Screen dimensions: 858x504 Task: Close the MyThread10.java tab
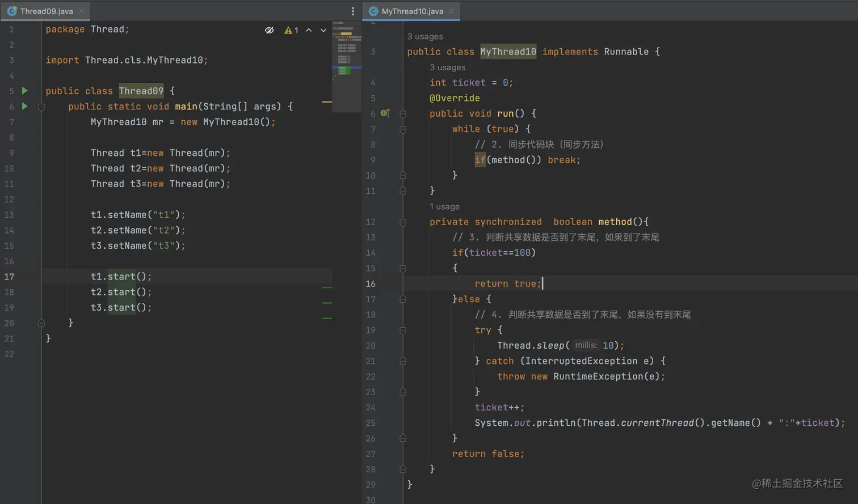click(x=452, y=11)
